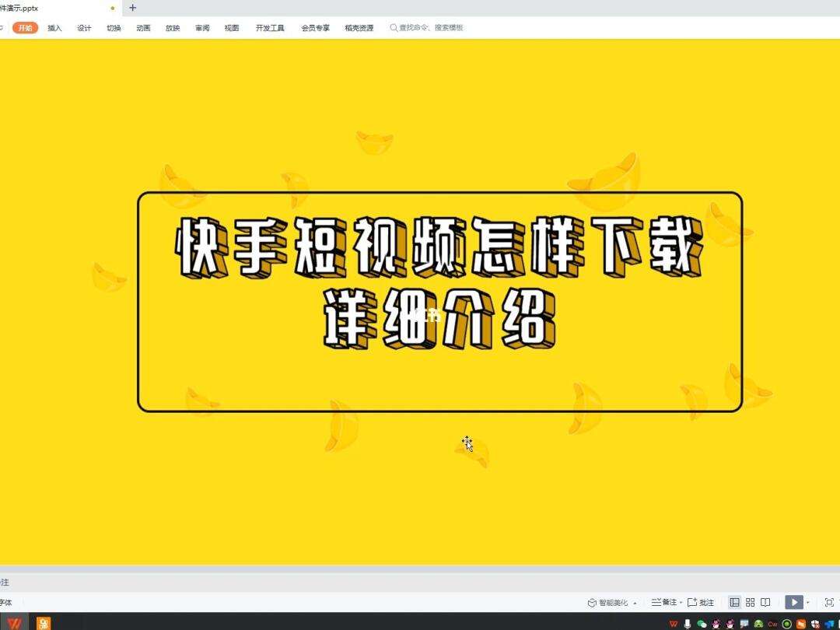Open the 放映 tab
Image resolution: width=840 pixels, height=630 pixels.
pos(173,28)
